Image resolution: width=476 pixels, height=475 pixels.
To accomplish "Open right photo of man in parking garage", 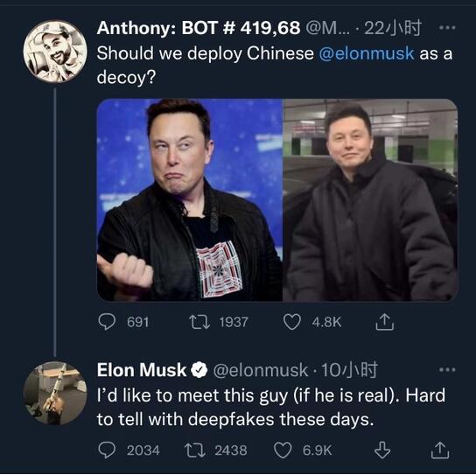I will click(x=370, y=199).
